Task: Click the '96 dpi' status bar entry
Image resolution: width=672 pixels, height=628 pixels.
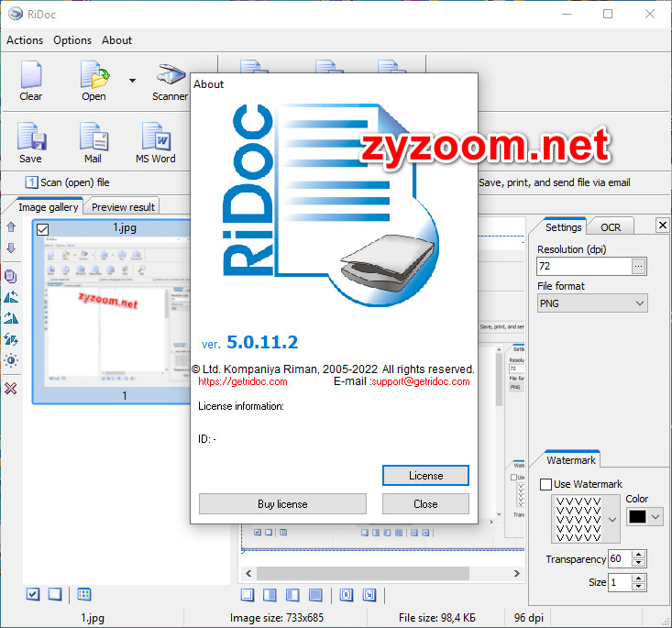Action: (x=529, y=618)
